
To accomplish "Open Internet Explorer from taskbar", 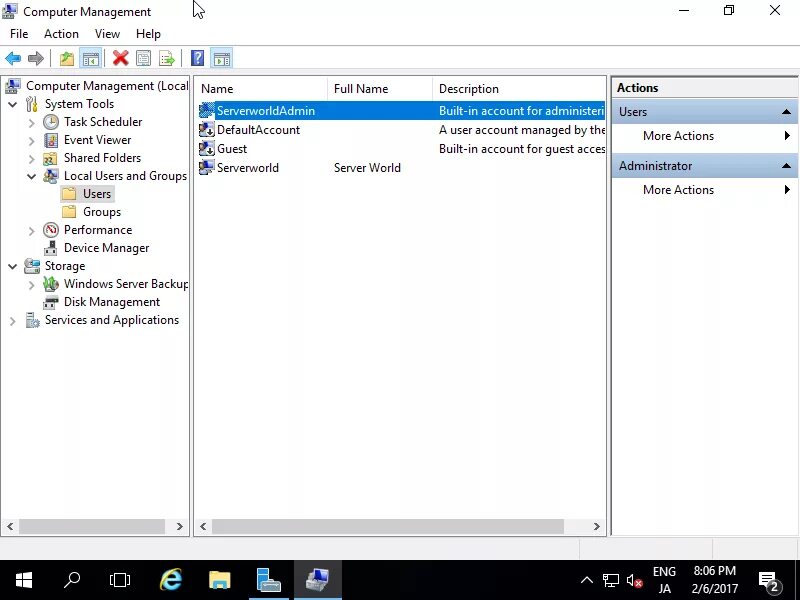I will pos(171,580).
